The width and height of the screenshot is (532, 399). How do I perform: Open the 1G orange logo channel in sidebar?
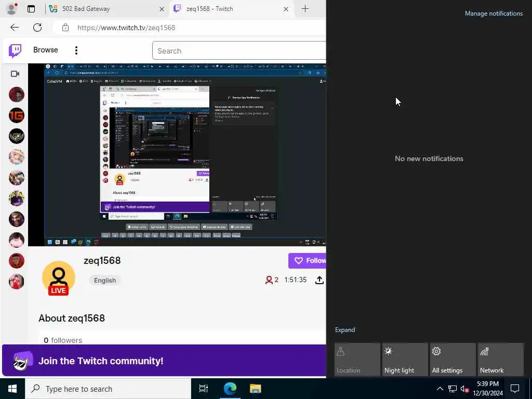tap(17, 115)
